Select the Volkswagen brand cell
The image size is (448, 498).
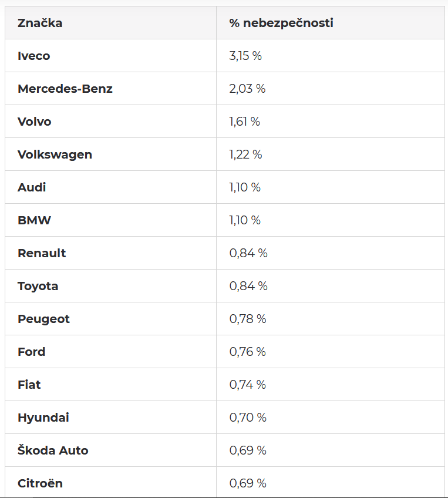click(x=55, y=154)
